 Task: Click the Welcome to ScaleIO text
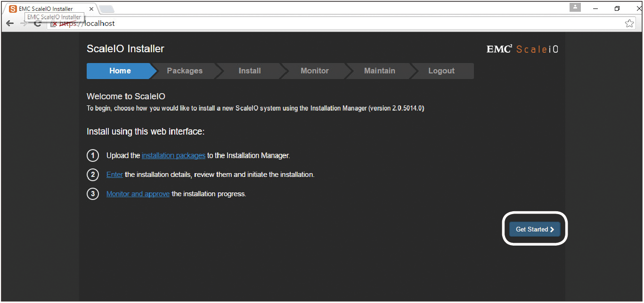click(x=126, y=96)
